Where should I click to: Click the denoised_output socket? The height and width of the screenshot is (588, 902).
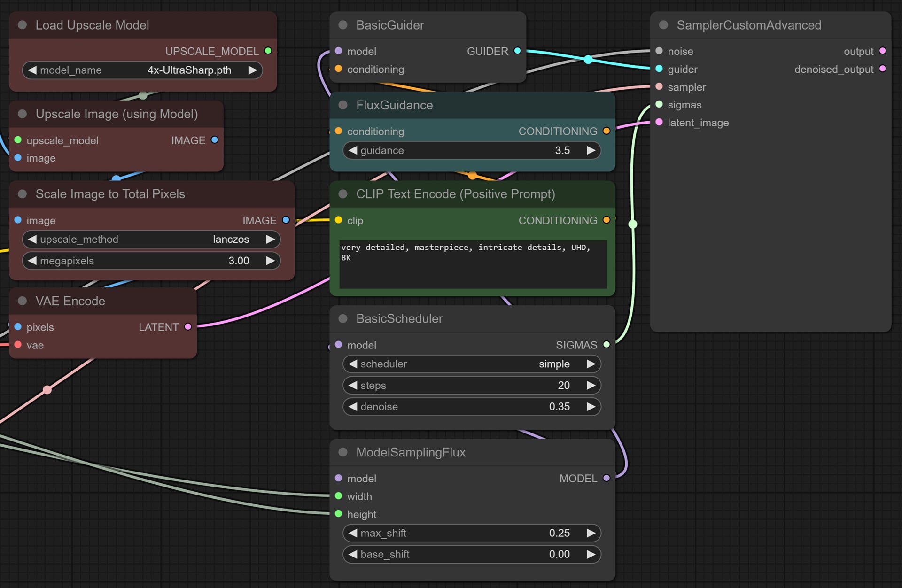[883, 69]
